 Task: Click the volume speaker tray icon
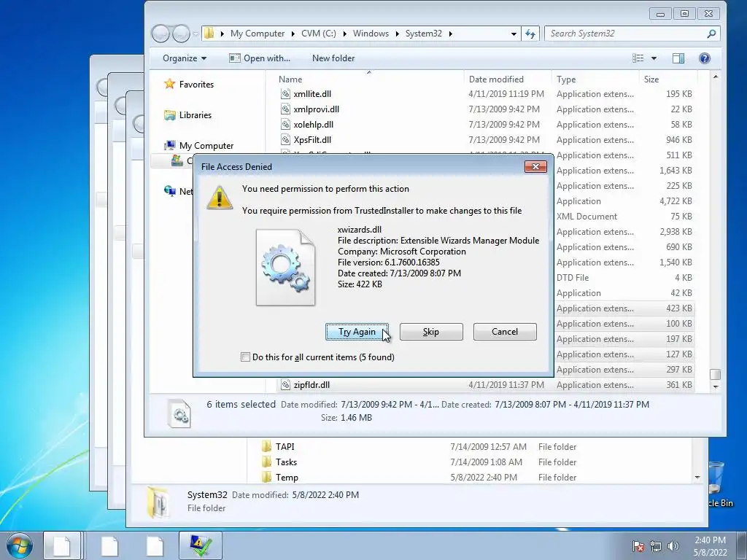(x=673, y=546)
